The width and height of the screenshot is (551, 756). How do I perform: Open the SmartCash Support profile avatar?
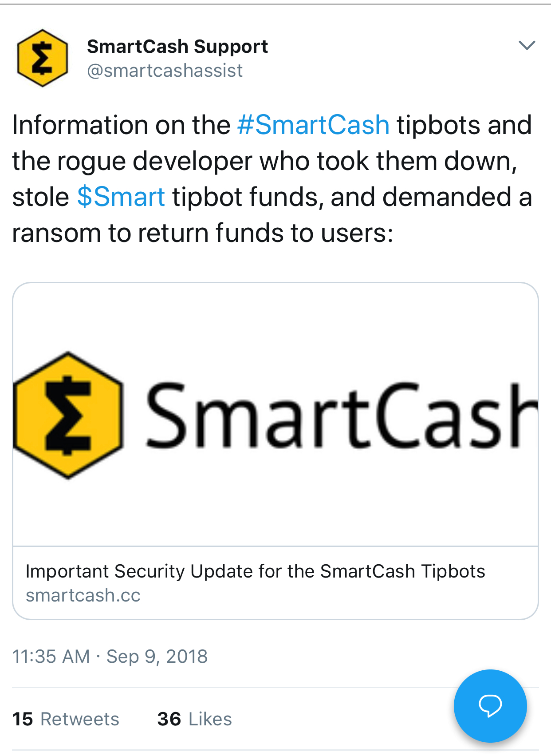43,58
